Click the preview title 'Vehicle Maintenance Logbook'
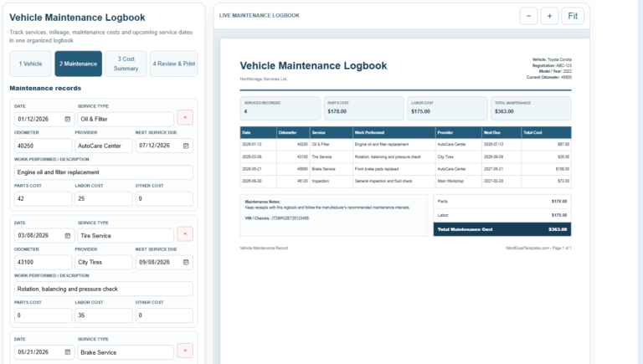The height and width of the screenshot is (364, 643). 313,65
